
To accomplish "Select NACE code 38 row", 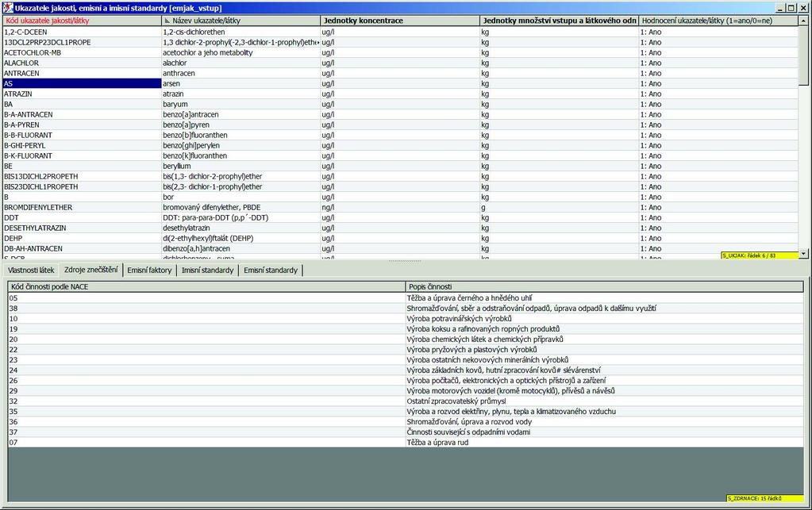I will (406, 309).
